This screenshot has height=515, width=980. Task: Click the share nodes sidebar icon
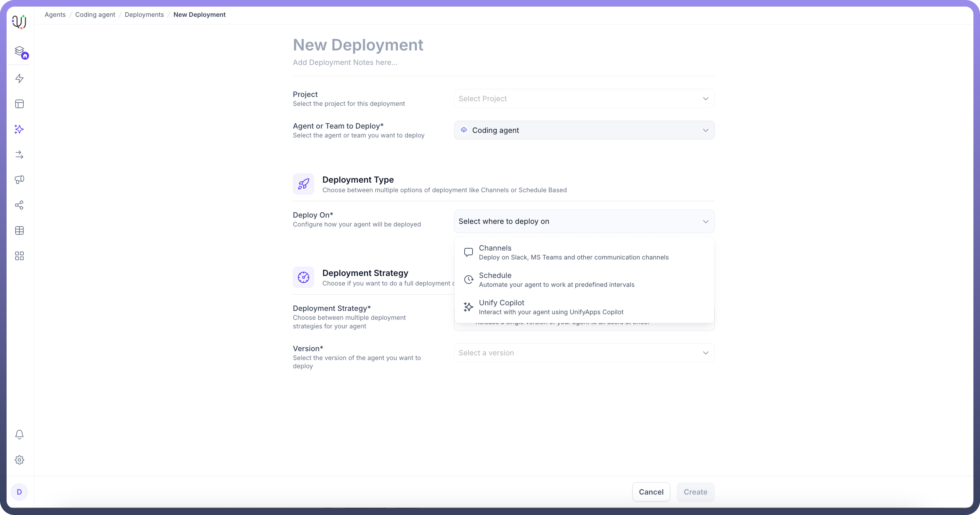19,205
